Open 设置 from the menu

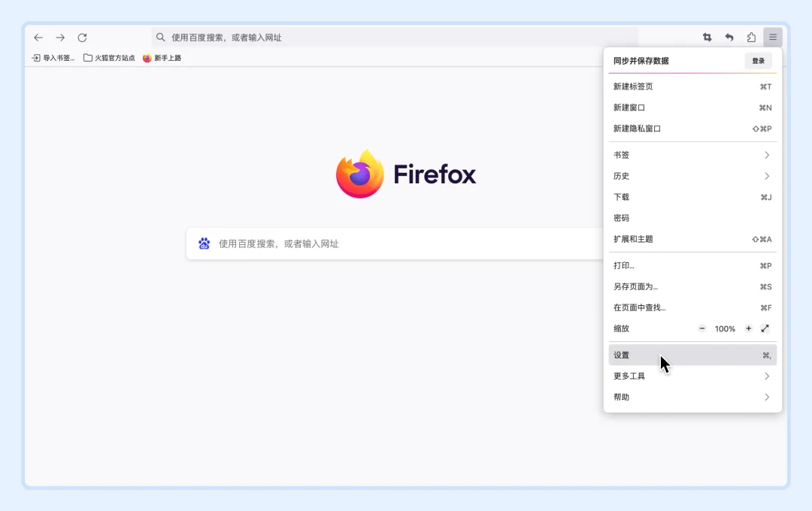click(692, 355)
